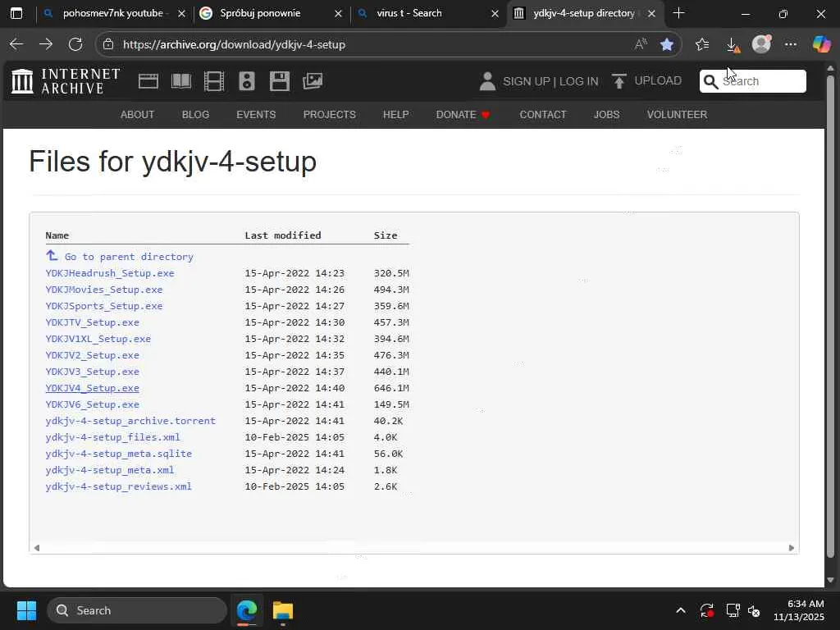Viewport: 840px width, 630px height.
Task: Open the BLOG menu item
Action: (195, 115)
